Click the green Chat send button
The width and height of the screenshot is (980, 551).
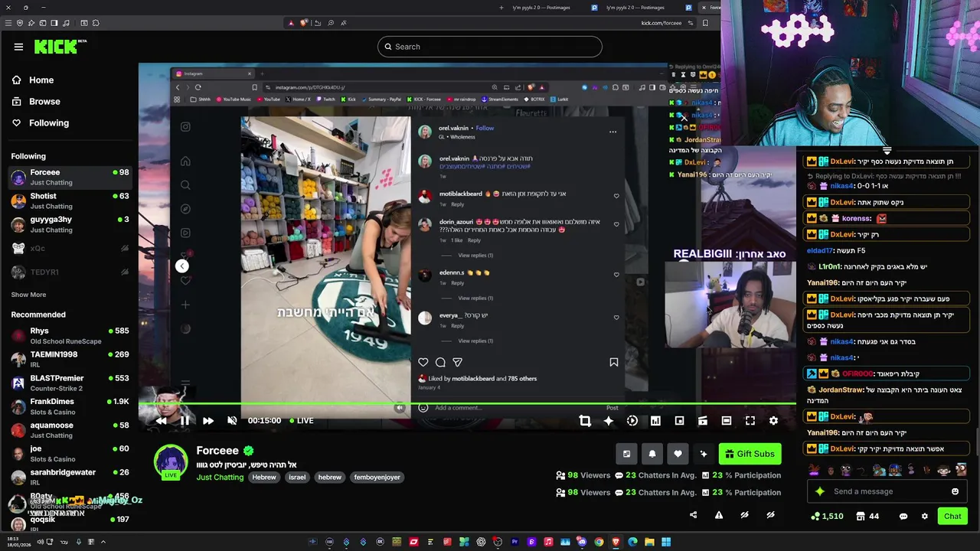pyautogui.click(x=952, y=517)
